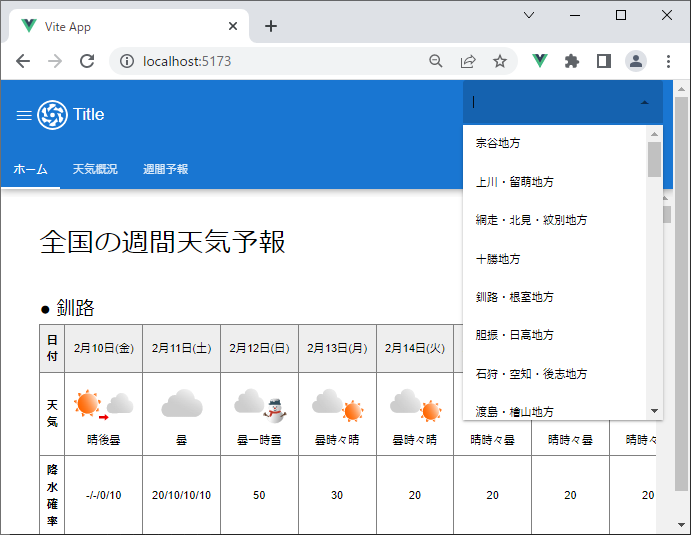Choose 十勝地方 option

(554, 259)
